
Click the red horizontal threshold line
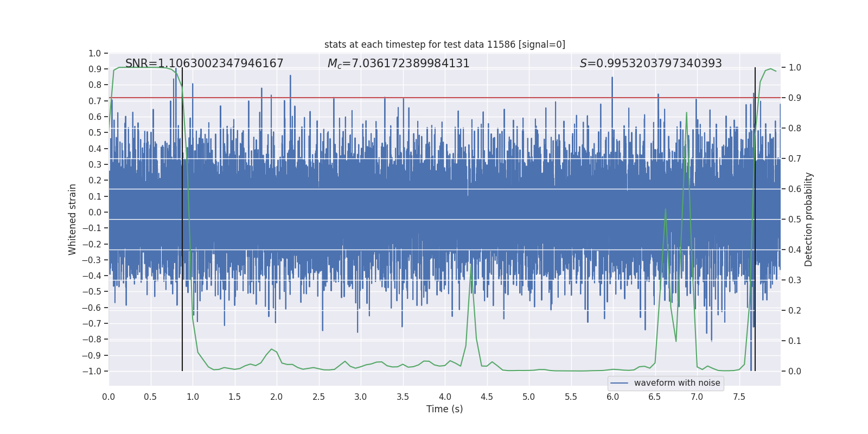(445, 98)
